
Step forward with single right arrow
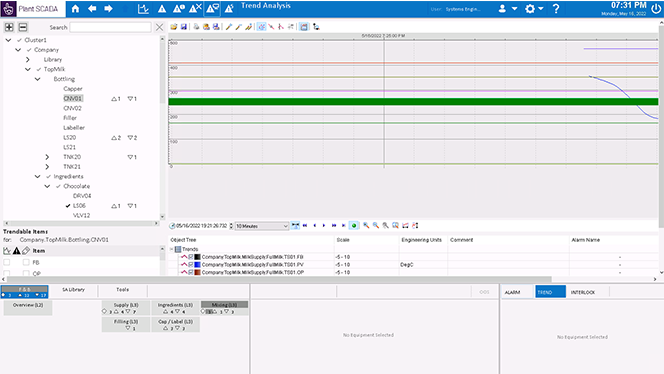pos(324,225)
